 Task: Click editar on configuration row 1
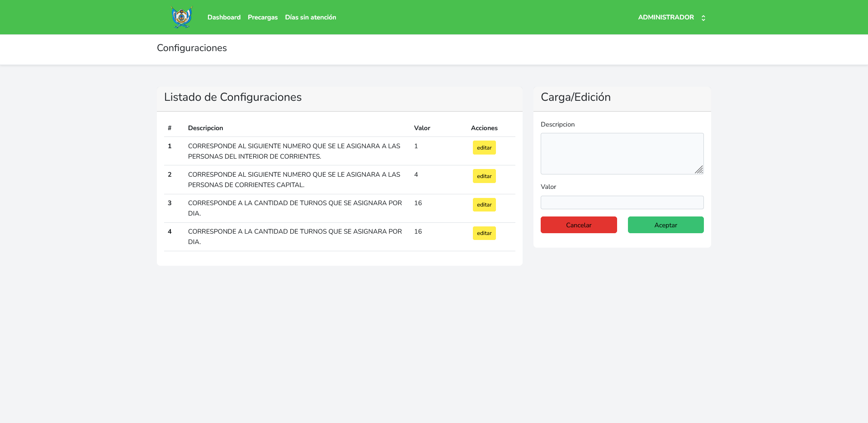(x=484, y=147)
